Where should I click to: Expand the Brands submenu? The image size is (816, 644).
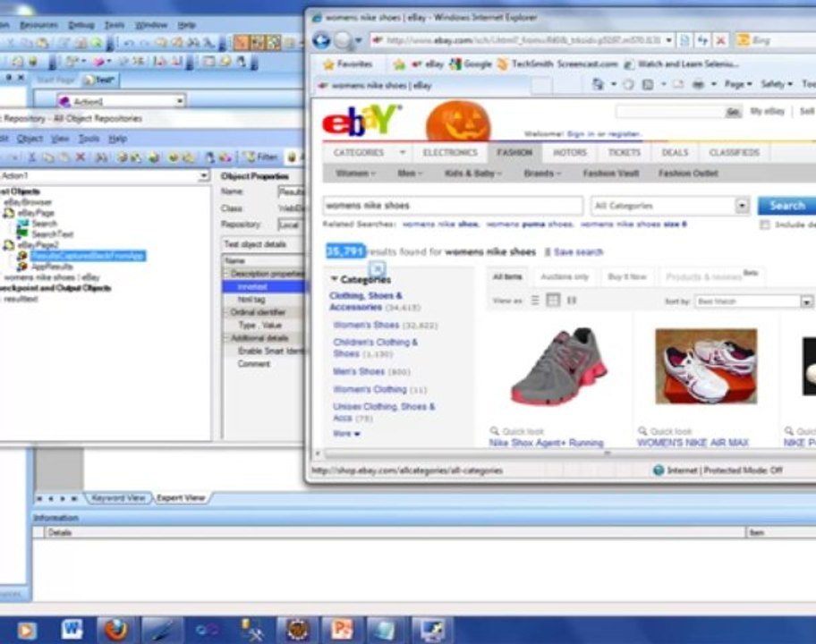tap(542, 174)
